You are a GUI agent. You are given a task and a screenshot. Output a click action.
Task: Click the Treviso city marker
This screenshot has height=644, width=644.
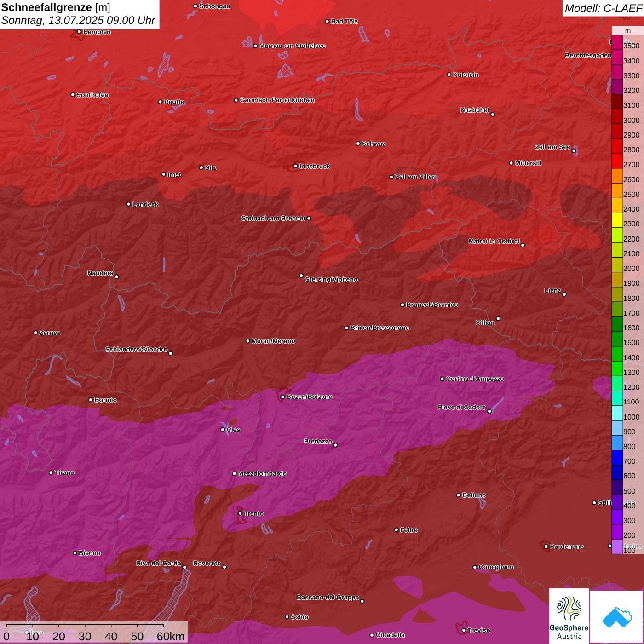(x=464, y=630)
